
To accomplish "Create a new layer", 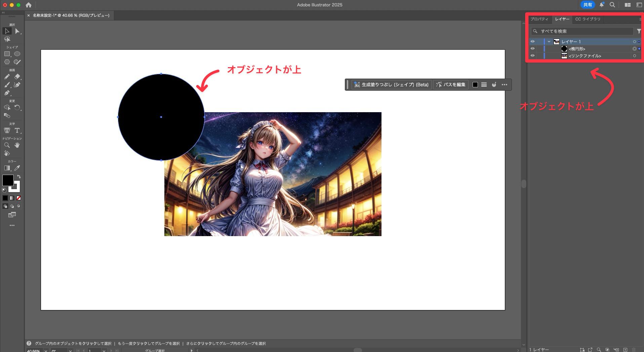I will (x=625, y=350).
